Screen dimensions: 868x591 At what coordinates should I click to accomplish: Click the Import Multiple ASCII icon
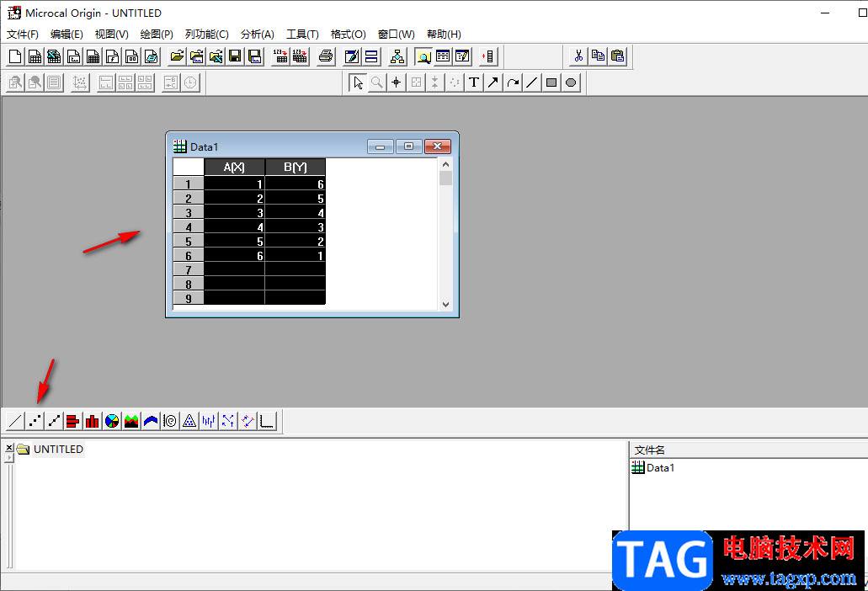(x=300, y=56)
